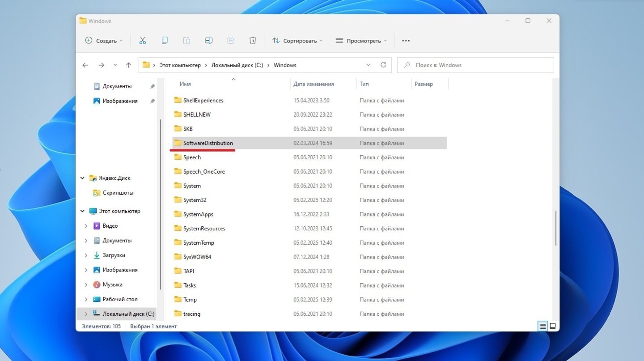The width and height of the screenshot is (644, 361).
Task: Click the Paste clipboard icon
Action: 186,41
